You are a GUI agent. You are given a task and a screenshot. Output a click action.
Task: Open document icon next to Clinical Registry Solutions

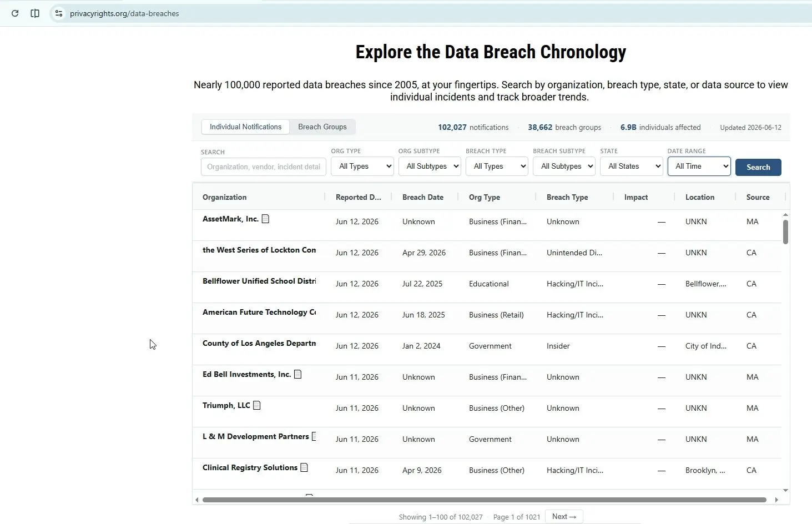pos(304,467)
